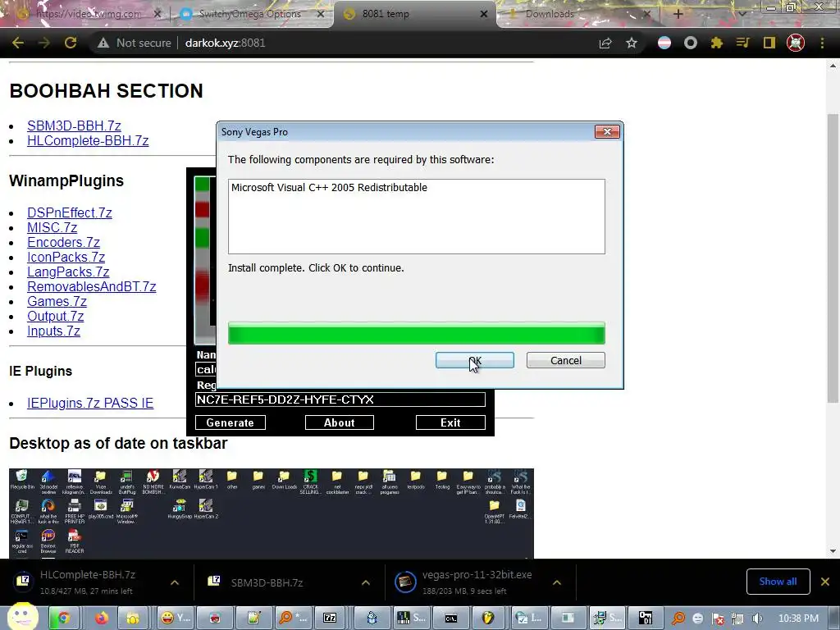Open the media control playlist icon
This screenshot has height=630, width=840.
pyautogui.click(x=742, y=43)
